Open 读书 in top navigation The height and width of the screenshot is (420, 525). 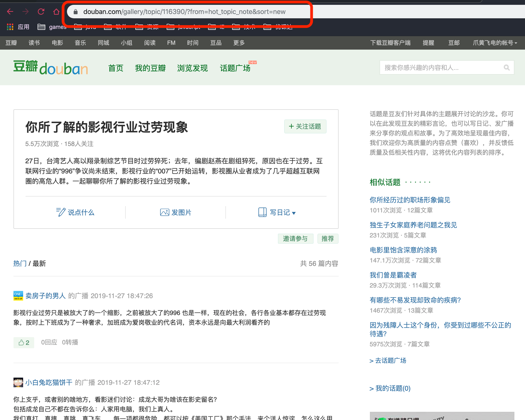(x=34, y=43)
